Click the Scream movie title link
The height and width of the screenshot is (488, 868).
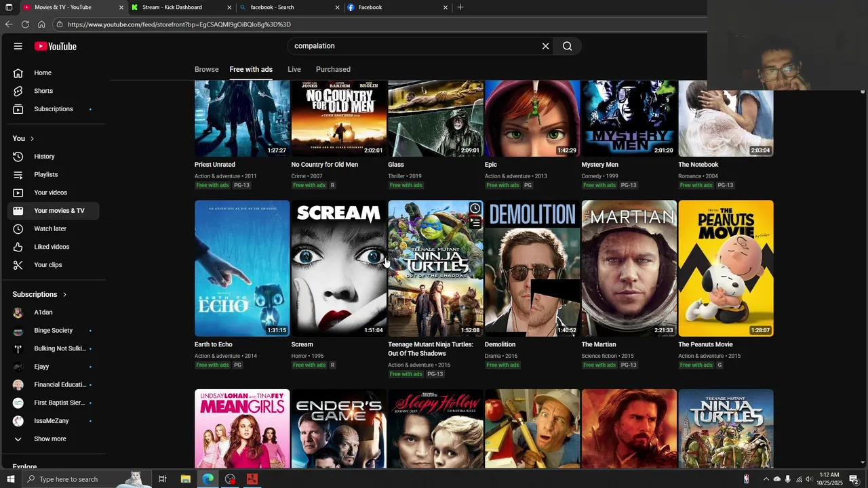click(x=302, y=344)
